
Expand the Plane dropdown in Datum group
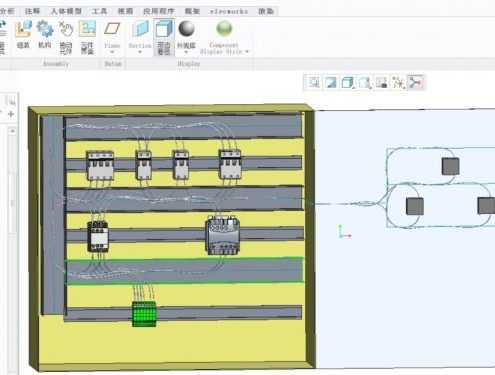coord(112,52)
